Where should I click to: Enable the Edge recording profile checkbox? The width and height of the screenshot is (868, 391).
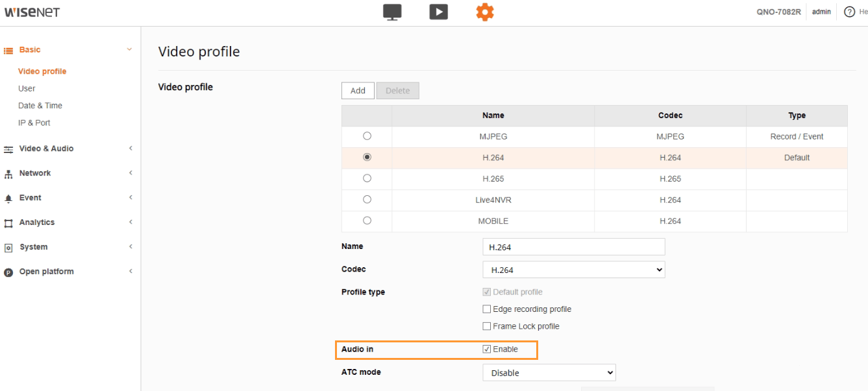[x=487, y=309]
